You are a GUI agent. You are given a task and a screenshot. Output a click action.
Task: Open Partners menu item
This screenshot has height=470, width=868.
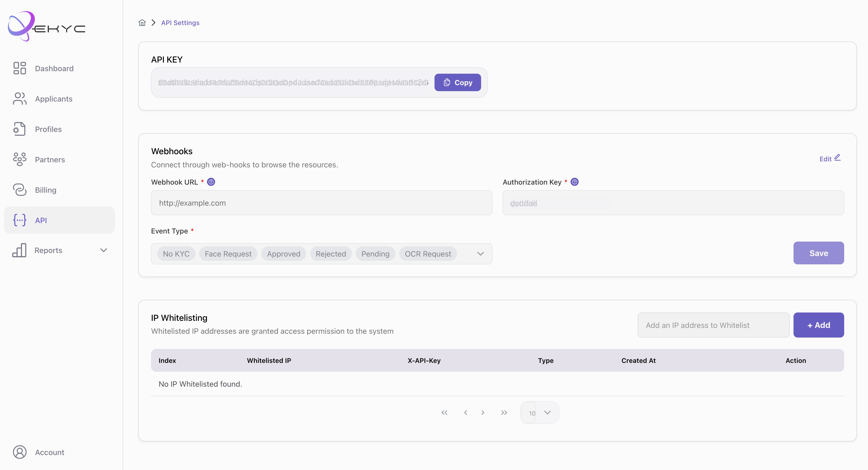pos(59,159)
